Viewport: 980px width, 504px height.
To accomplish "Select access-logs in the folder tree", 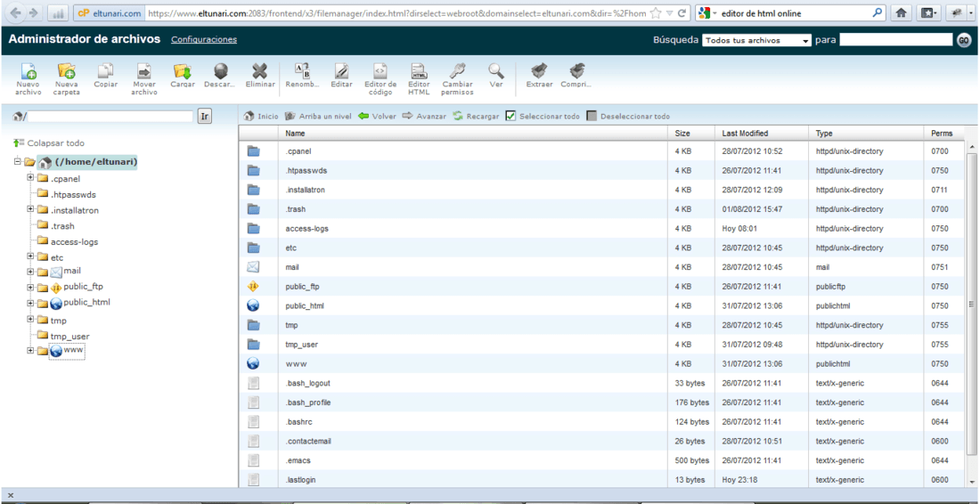I will [74, 241].
